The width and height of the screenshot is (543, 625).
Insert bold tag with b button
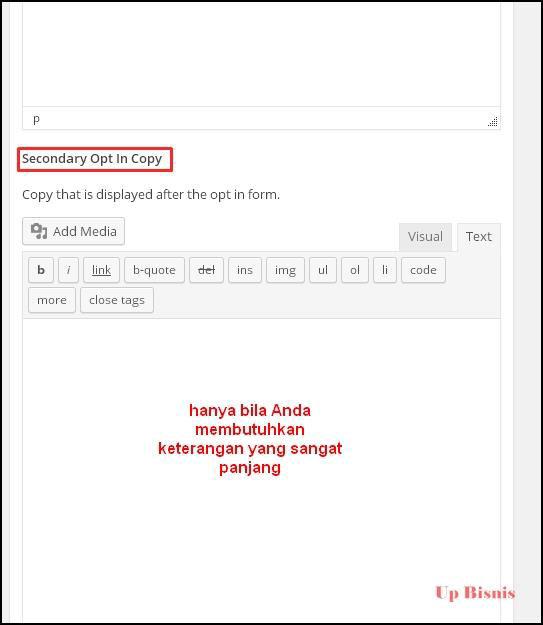click(x=41, y=270)
